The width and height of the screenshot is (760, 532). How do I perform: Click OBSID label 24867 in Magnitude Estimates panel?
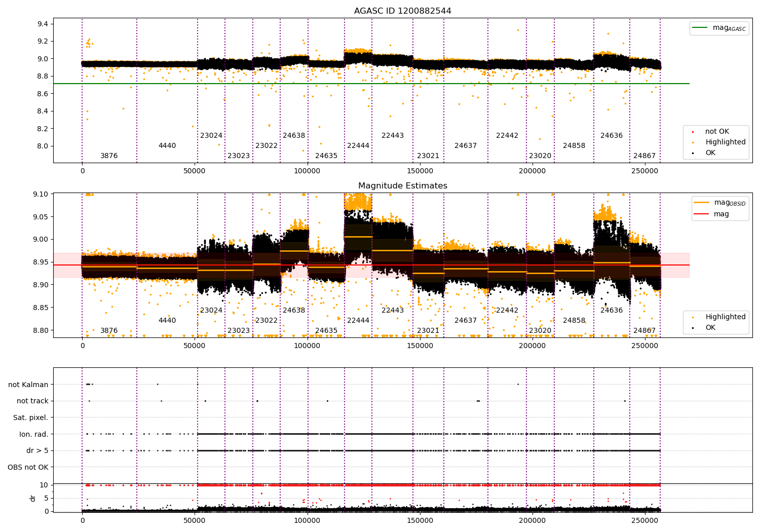pos(644,331)
